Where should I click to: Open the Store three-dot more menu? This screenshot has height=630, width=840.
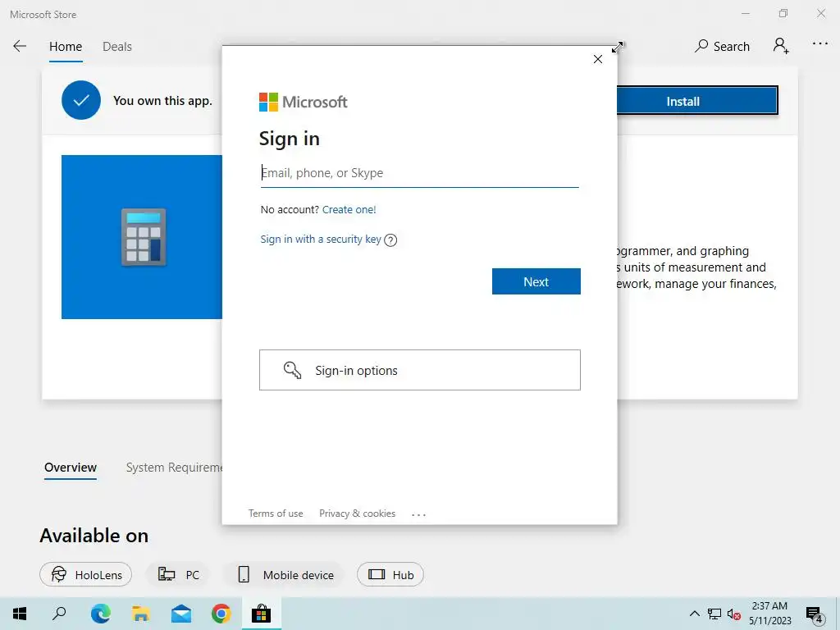point(820,43)
